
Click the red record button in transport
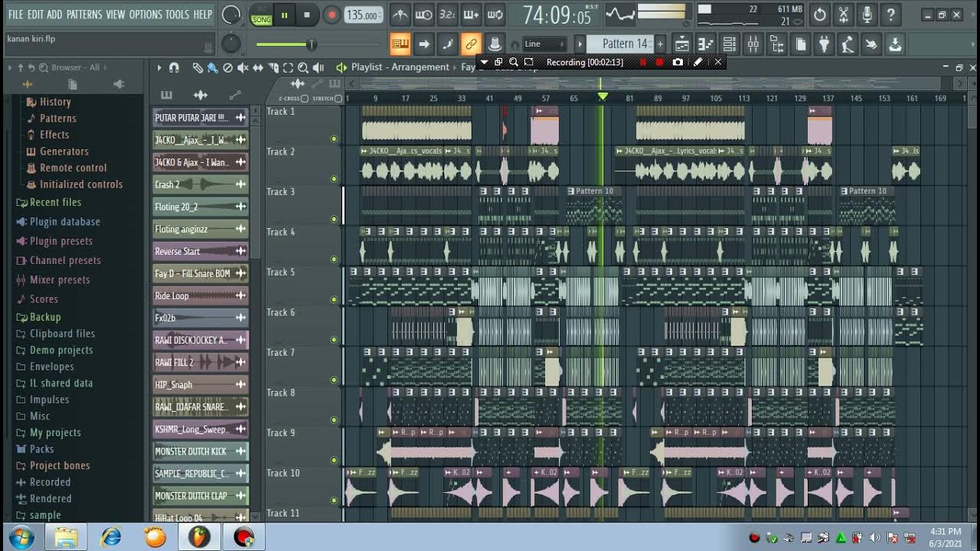(332, 15)
